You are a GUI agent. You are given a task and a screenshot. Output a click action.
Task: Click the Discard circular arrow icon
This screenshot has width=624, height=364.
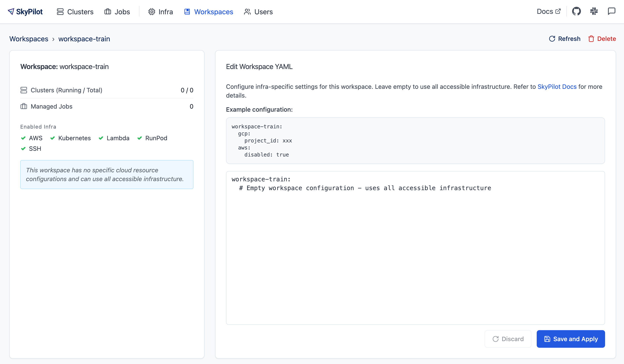coord(496,339)
